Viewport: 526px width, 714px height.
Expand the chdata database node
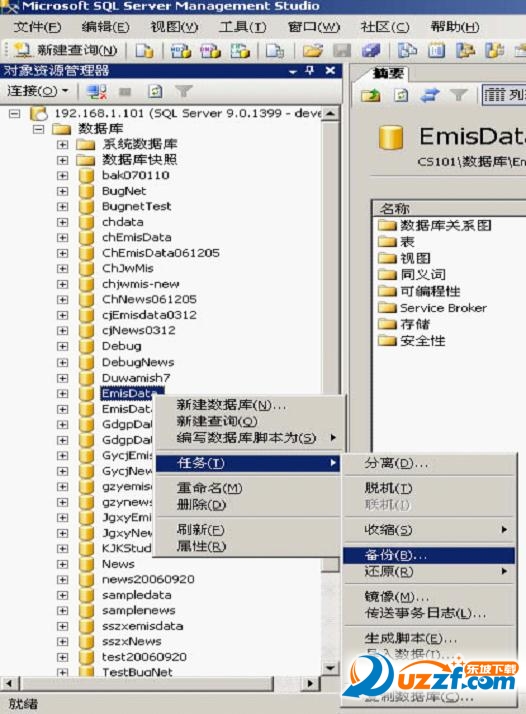click(62, 222)
